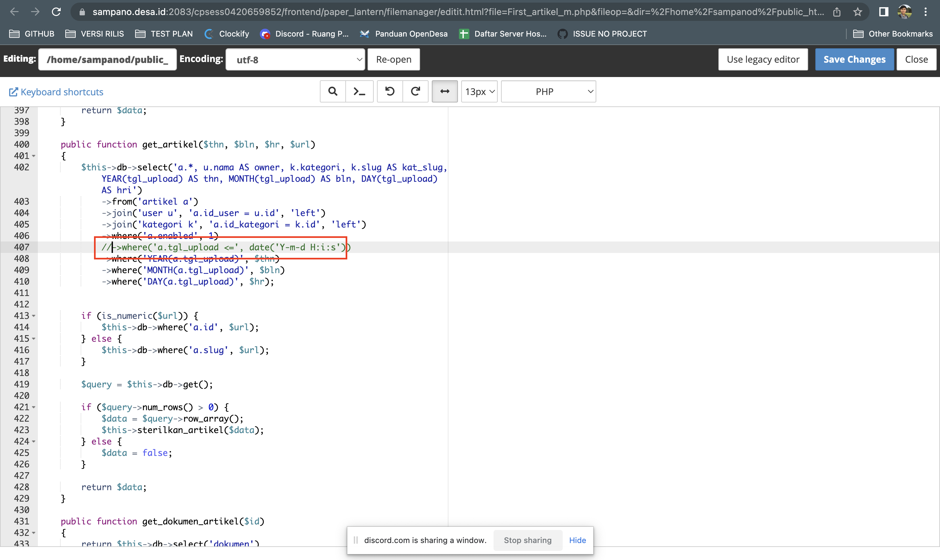Click the browser profile avatar
The height and width of the screenshot is (560, 940).
[x=904, y=12]
